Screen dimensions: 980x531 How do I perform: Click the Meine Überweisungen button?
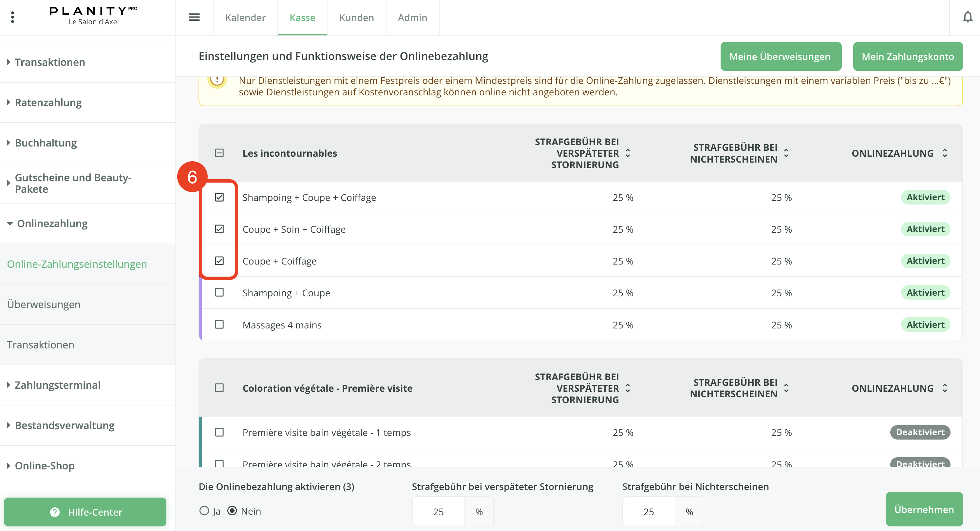(780, 56)
